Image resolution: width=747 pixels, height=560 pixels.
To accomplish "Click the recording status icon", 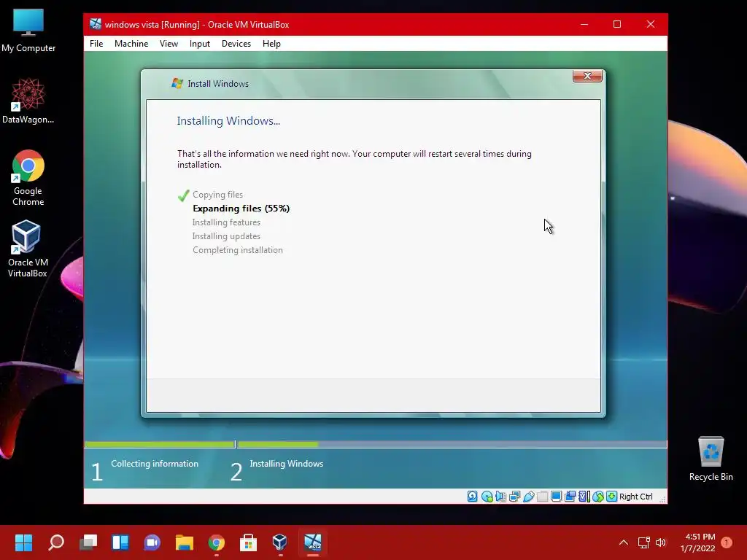I will [x=570, y=497].
